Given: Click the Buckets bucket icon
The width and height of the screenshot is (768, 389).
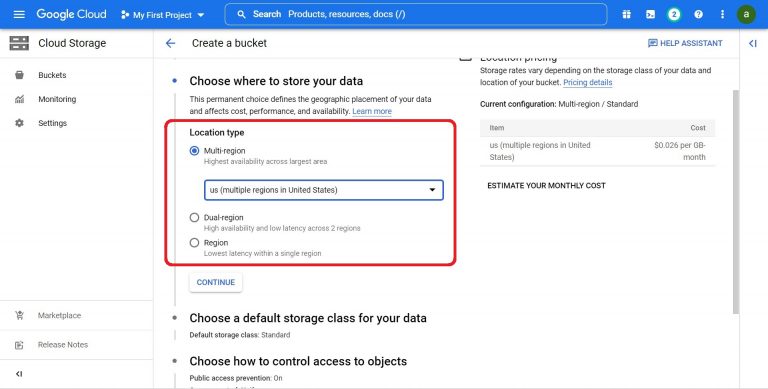Looking at the screenshot, I should coord(19,75).
